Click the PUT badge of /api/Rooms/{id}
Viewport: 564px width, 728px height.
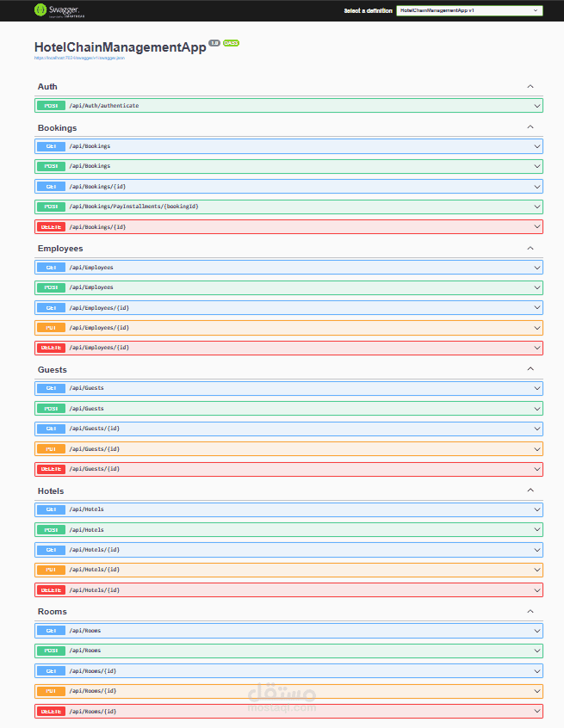(51, 691)
